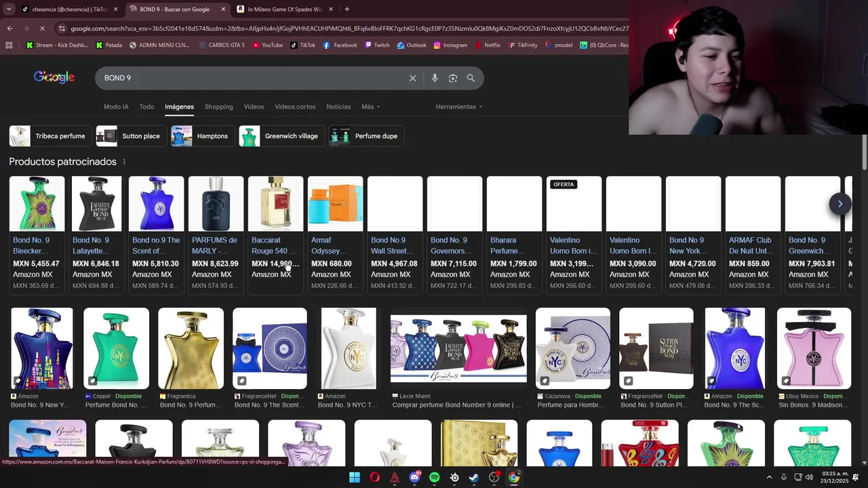Filter by Sutton place chip

click(x=132, y=136)
